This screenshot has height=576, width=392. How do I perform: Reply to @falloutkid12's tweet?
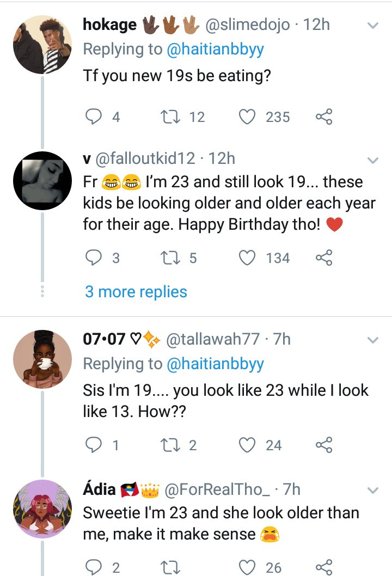[95, 258]
